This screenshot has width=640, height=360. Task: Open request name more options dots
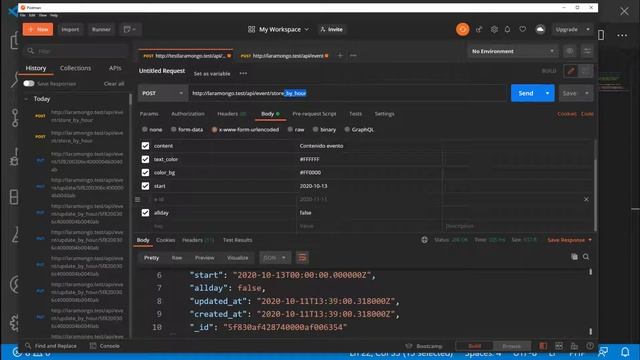243,73
